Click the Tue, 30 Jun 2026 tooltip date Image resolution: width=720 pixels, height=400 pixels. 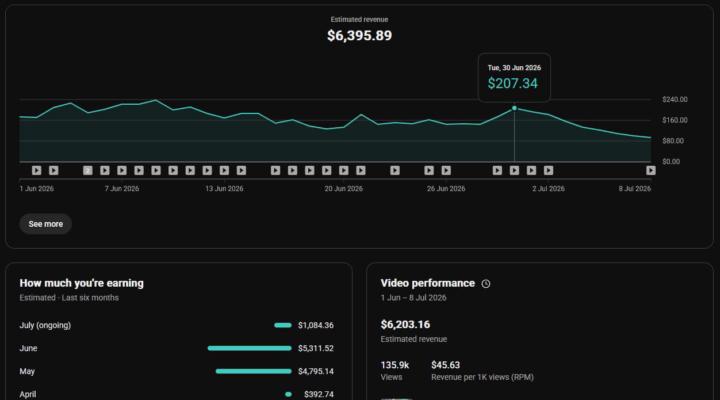pyautogui.click(x=514, y=68)
